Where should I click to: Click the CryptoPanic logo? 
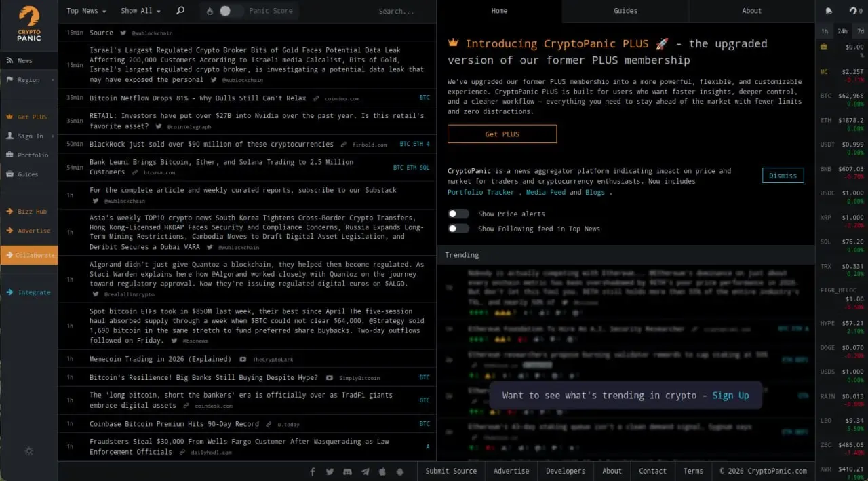28,24
